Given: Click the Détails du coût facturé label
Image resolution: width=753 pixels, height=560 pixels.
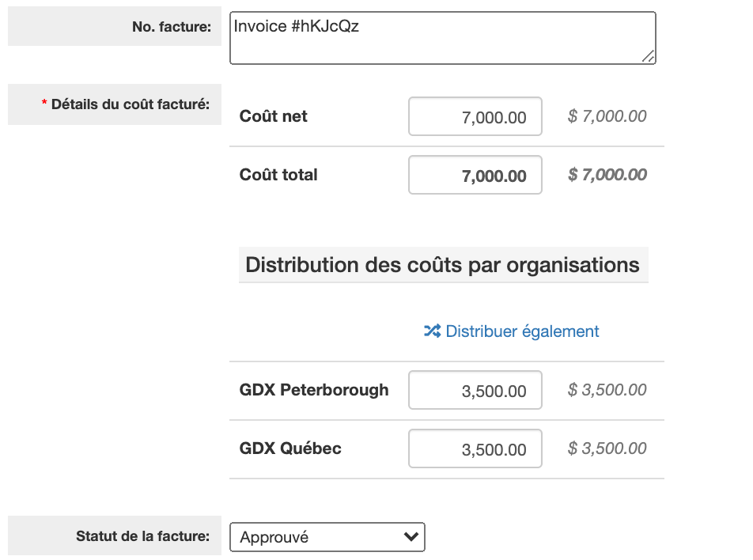Looking at the screenshot, I should pos(131,103).
